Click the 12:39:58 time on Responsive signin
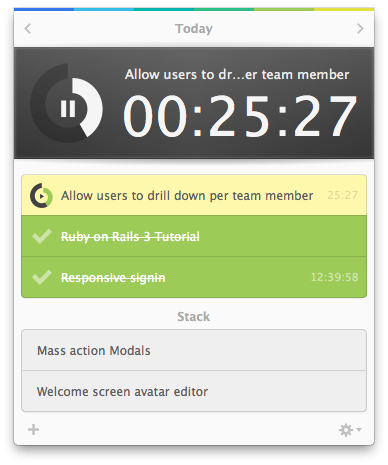Screen dimensions: 388x465 [334, 277]
